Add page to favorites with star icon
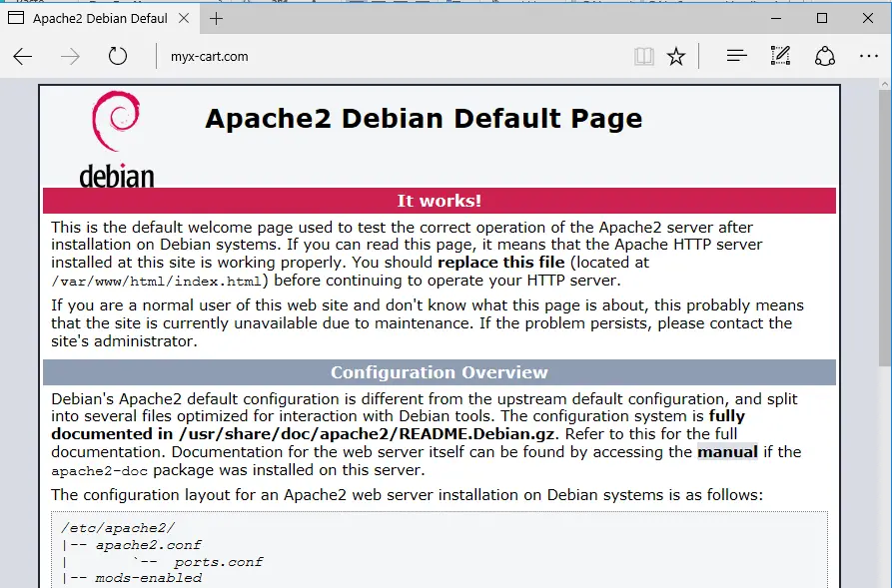Screen dimensions: 892x588 676,56
